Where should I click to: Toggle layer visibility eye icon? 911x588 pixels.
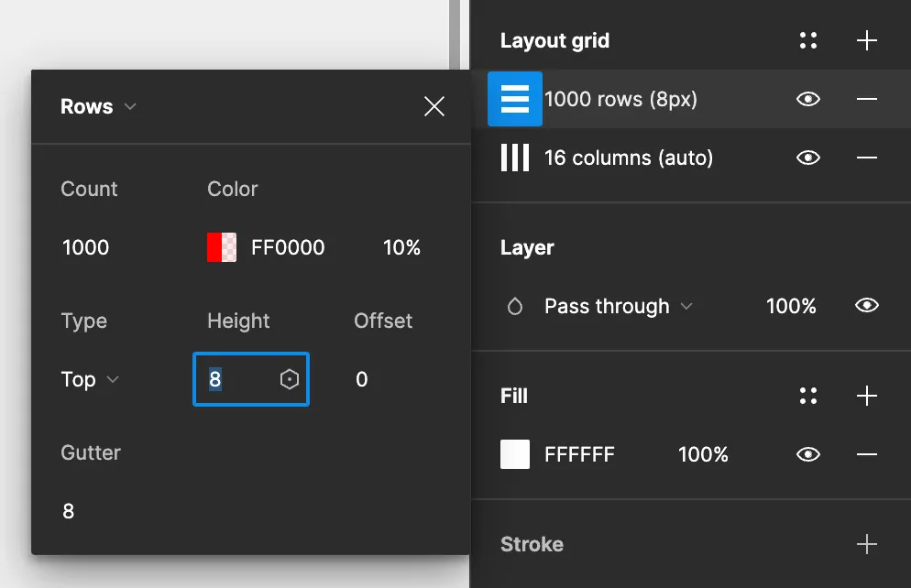[x=866, y=306]
